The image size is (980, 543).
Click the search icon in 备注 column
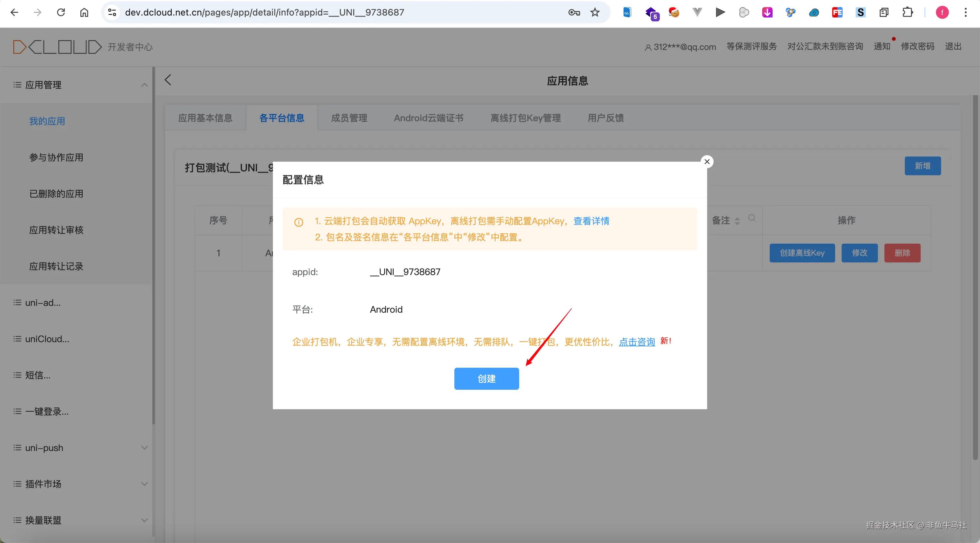click(x=752, y=218)
